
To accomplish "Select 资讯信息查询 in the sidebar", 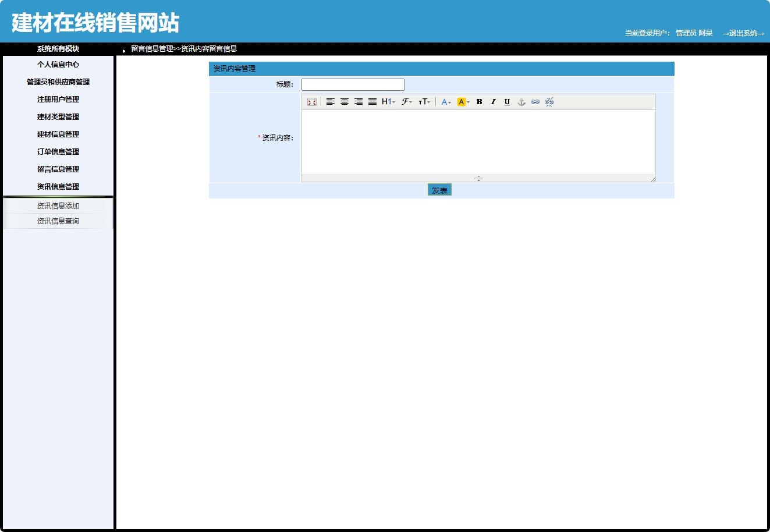I will tap(58, 221).
